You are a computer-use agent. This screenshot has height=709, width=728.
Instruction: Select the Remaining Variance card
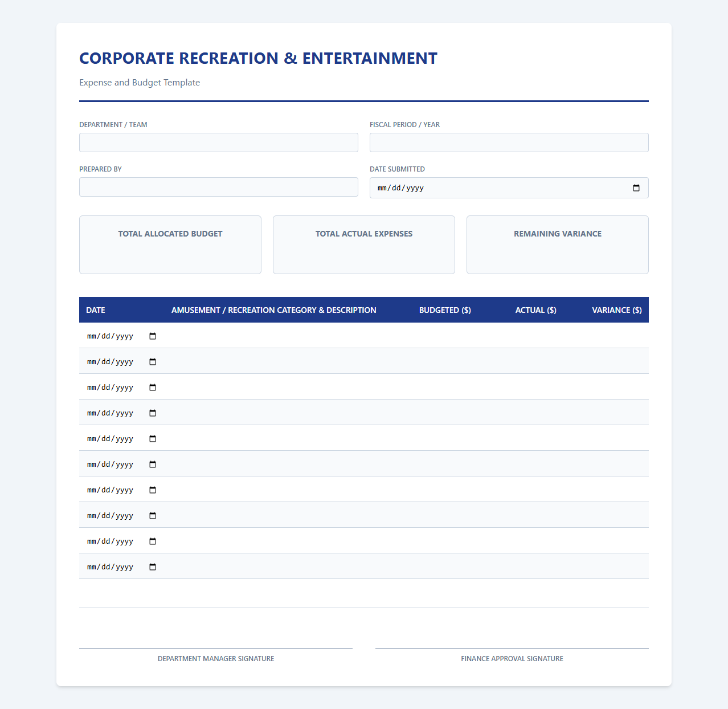click(558, 245)
